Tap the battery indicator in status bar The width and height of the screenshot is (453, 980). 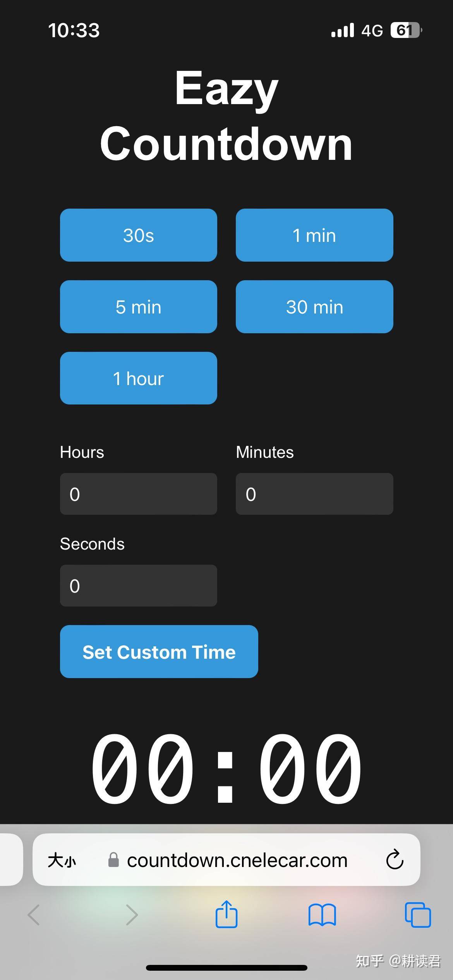(x=406, y=30)
